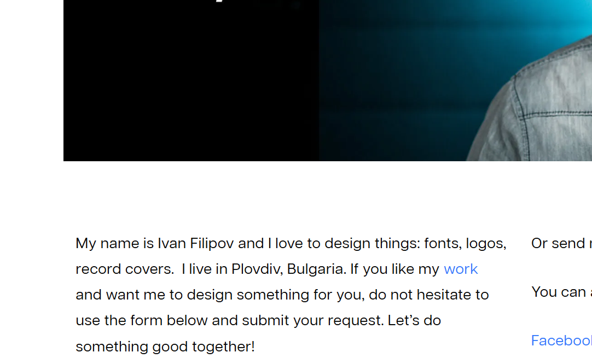Click the phrase "submit your request"
Viewport: 592px width, 364px height.
312,320
